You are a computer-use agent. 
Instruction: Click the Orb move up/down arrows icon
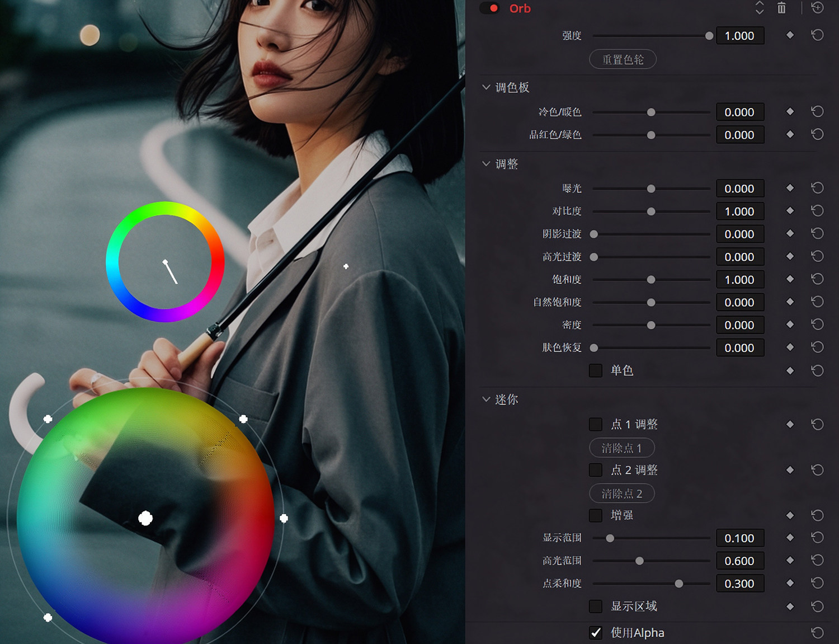(x=760, y=8)
